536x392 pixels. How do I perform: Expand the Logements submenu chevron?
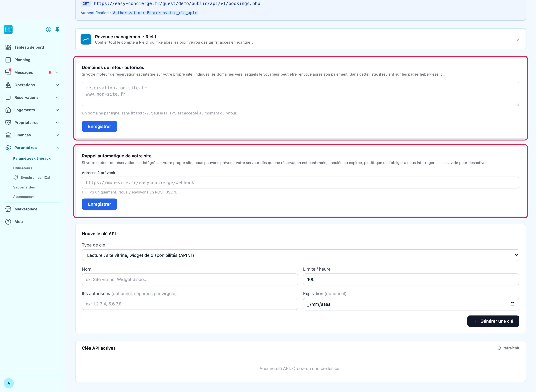(x=57, y=110)
